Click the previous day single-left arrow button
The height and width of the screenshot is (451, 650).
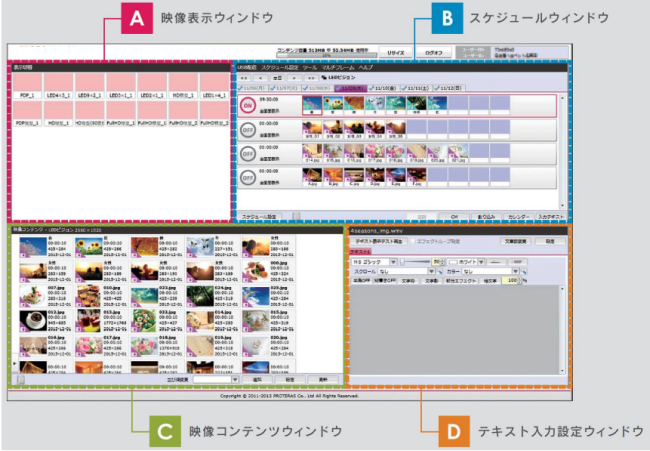(x=259, y=76)
